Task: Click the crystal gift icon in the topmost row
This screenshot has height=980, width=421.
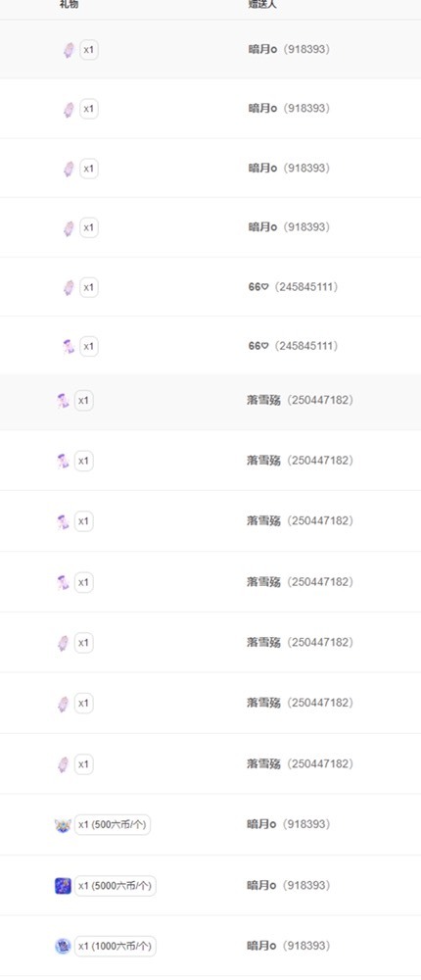Action: point(69,50)
